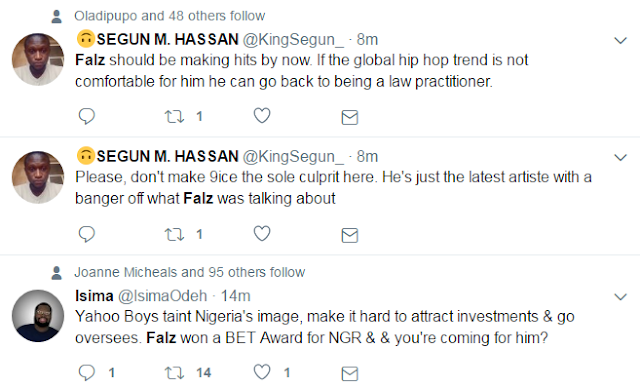Expand menu chevron on 9ice tweet
This screenshot has height=389, width=640.
click(x=620, y=158)
